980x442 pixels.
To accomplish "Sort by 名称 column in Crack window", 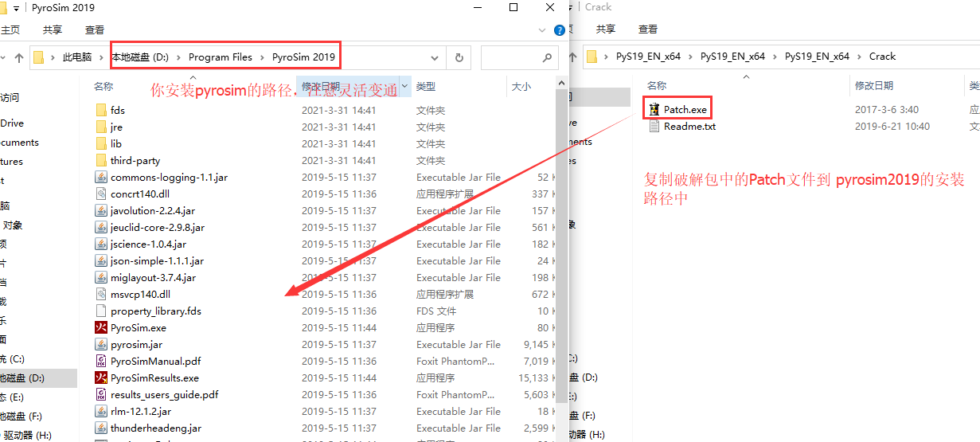I will click(x=657, y=85).
